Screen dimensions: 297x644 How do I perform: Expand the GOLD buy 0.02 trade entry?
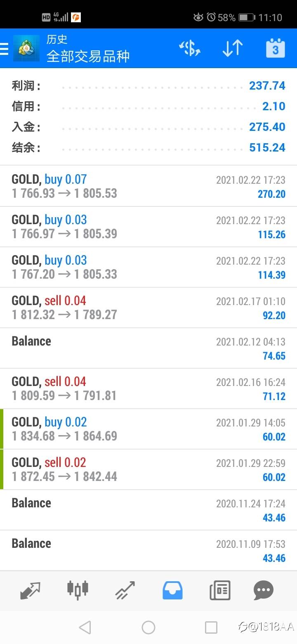[x=148, y=429]
